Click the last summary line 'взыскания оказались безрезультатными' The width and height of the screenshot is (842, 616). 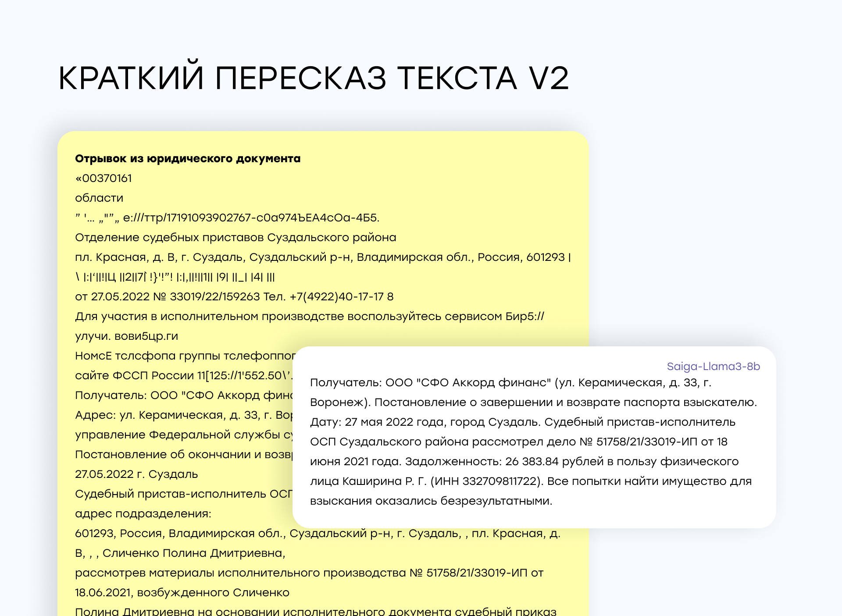[431, 501]
